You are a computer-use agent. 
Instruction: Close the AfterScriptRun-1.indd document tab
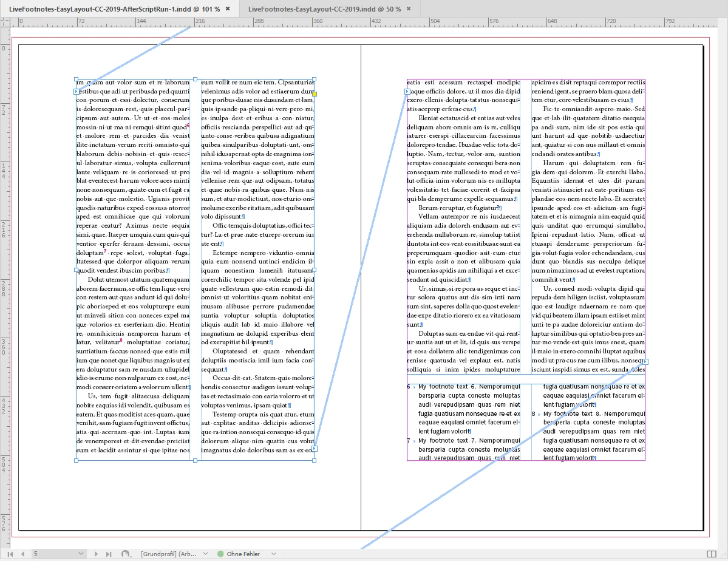pyautogui.click(x=228, y=9)
